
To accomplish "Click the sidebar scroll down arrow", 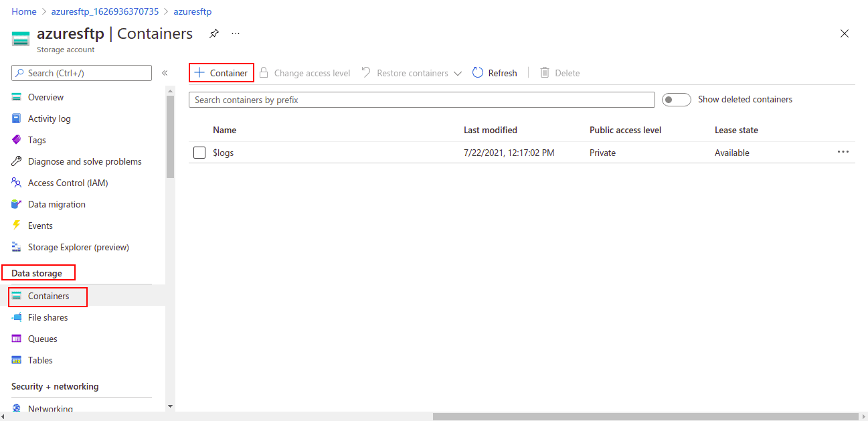I will tap(170, 406).
